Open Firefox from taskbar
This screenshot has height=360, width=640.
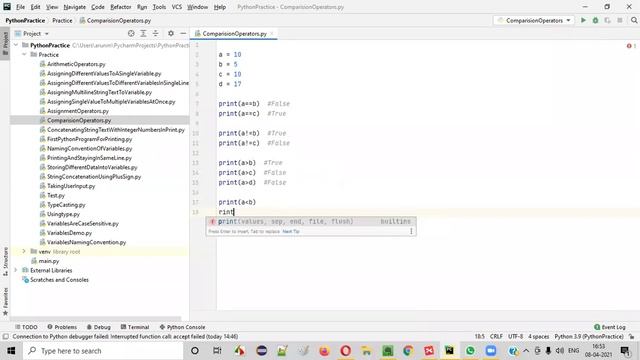pos(324,351)
